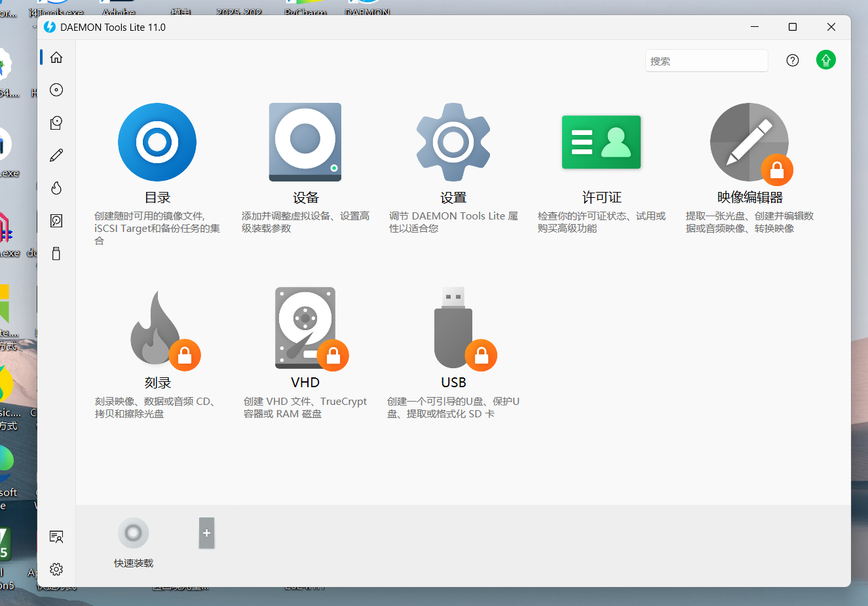868x606 pixels.
Task: Click the 快速装载 quick mount disc icon
Action: pyautogui.click(x=134, y=533)
